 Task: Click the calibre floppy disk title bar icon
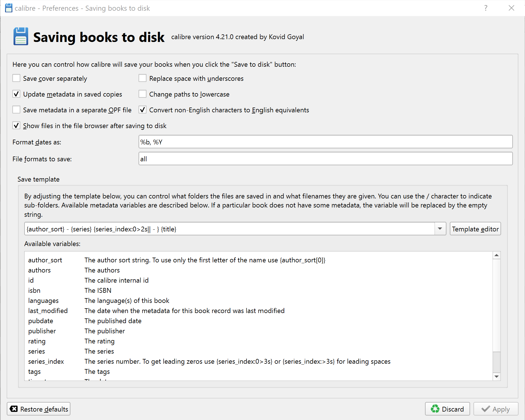coord(9,8)
